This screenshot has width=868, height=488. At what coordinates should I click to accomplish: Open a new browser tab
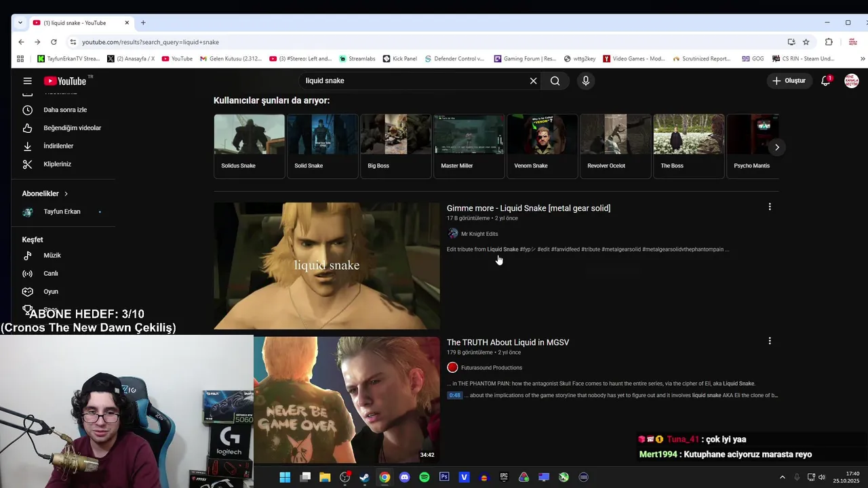143,23
